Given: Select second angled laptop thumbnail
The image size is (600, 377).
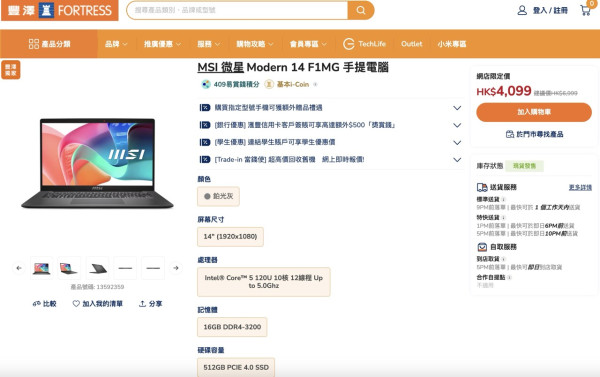Looking at the screenshot, I should 69,268.
